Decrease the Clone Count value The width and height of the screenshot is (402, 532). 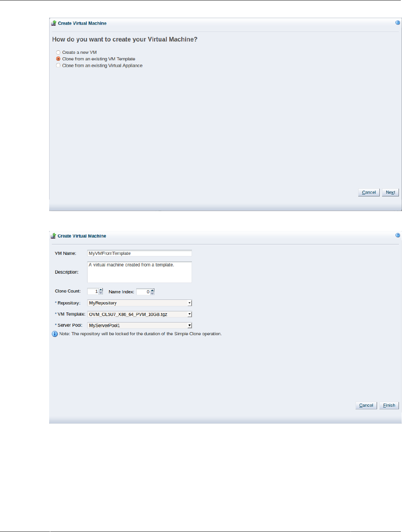point(101,293)
